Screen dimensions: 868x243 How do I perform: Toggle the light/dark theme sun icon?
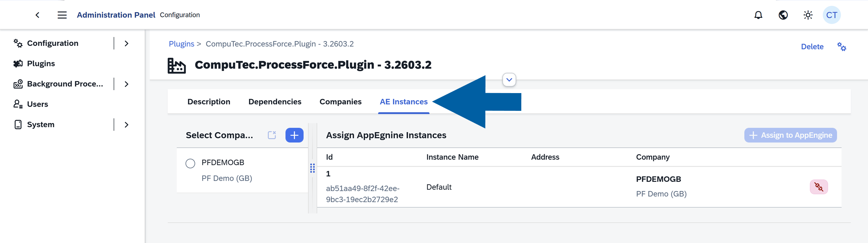point(808,15)
